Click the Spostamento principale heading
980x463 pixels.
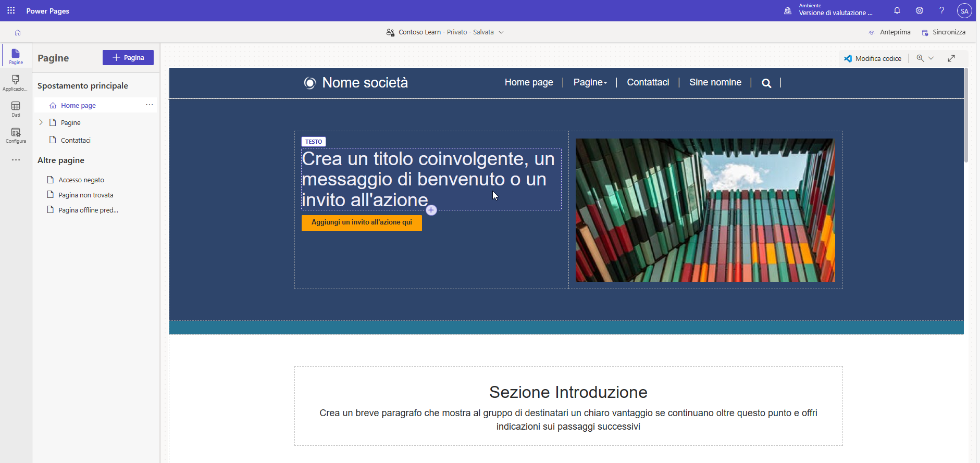tap(83, 86)
